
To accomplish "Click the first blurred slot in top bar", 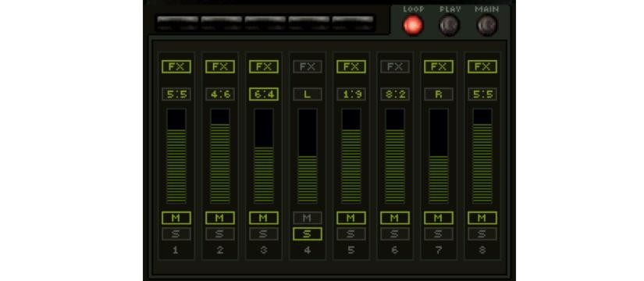I will click(x=177, y=23).
